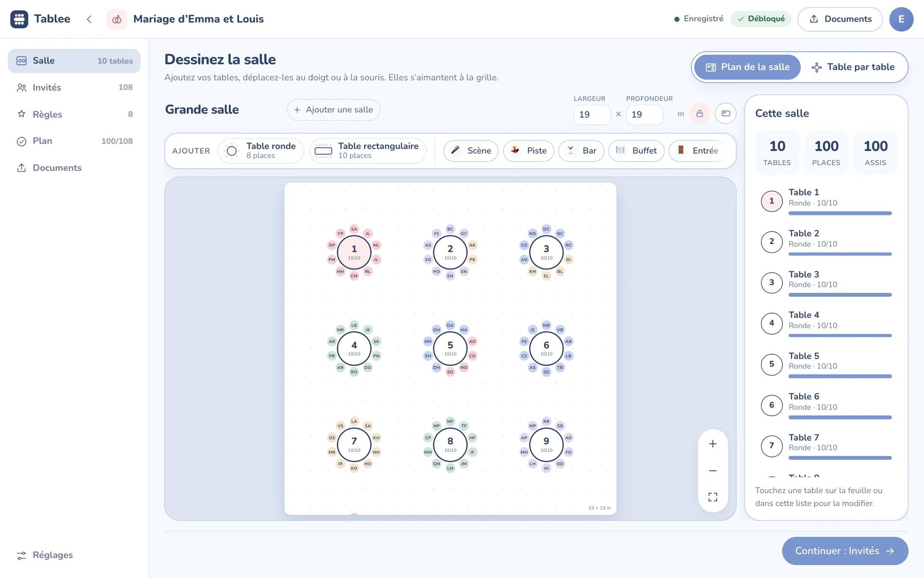Click guest DC seat at table 3
This screenshot has width=924, height=578.
546,229
